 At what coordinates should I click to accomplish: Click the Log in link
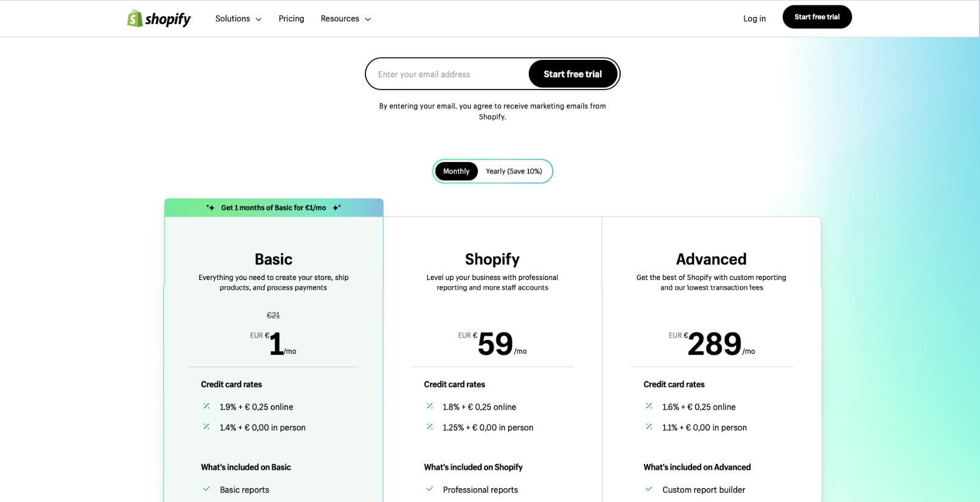coord(754,19)
